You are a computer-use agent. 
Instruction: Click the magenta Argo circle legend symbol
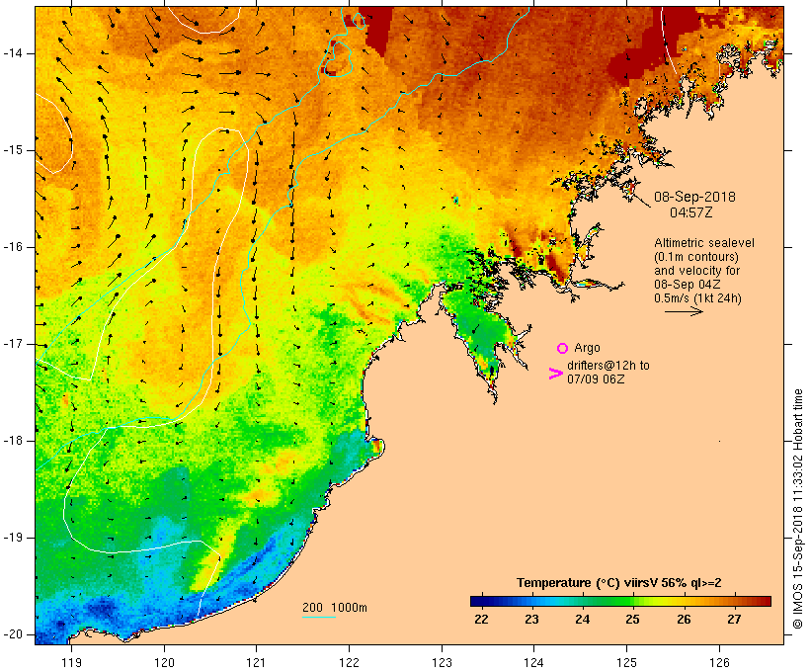coord(563,349)
